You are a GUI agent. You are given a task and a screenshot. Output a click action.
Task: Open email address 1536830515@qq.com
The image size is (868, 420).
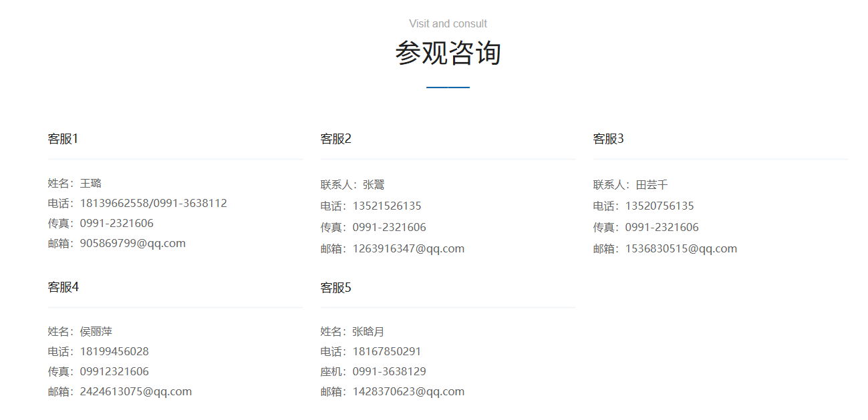pyautogui.click(x=681, y=248)
